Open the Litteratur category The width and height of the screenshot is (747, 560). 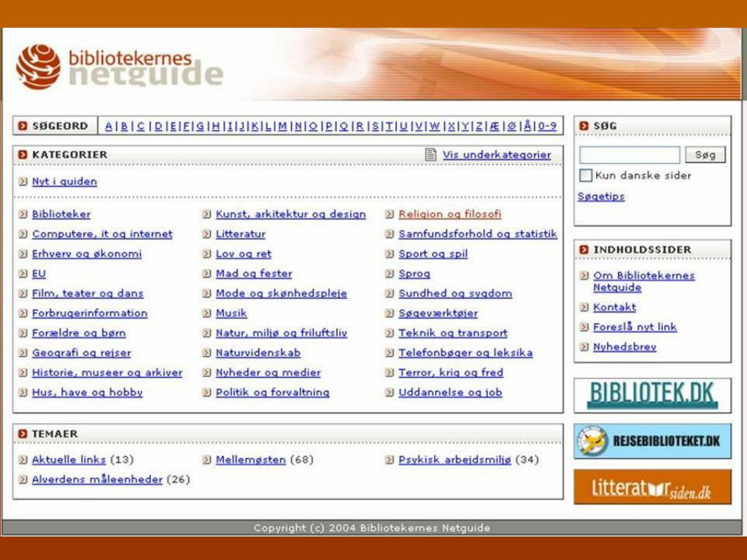241,234
